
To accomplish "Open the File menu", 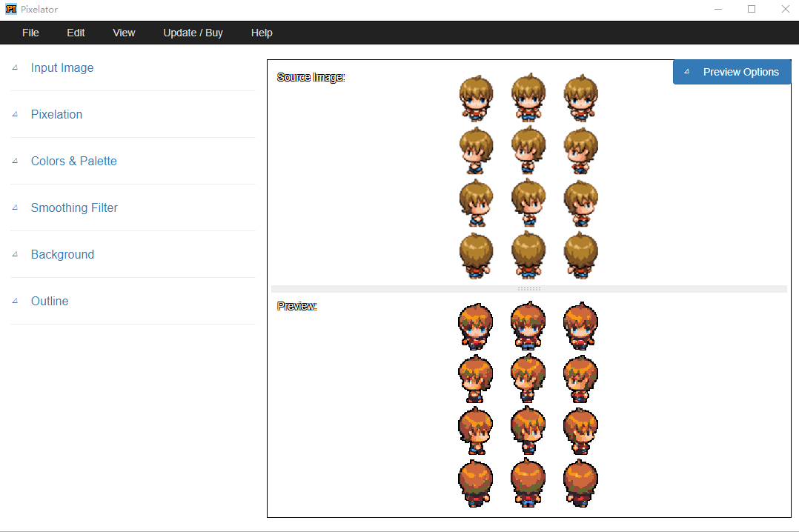I will pos(30,33).
